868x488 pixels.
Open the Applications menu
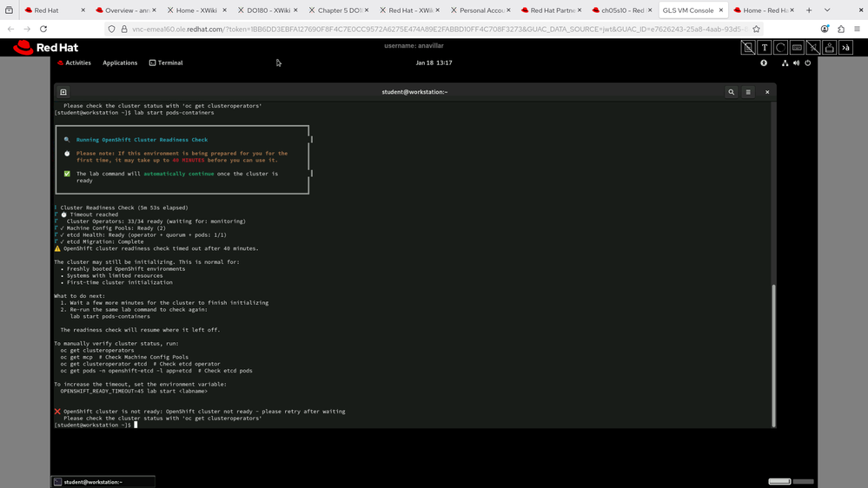click(x=120, y=63)
